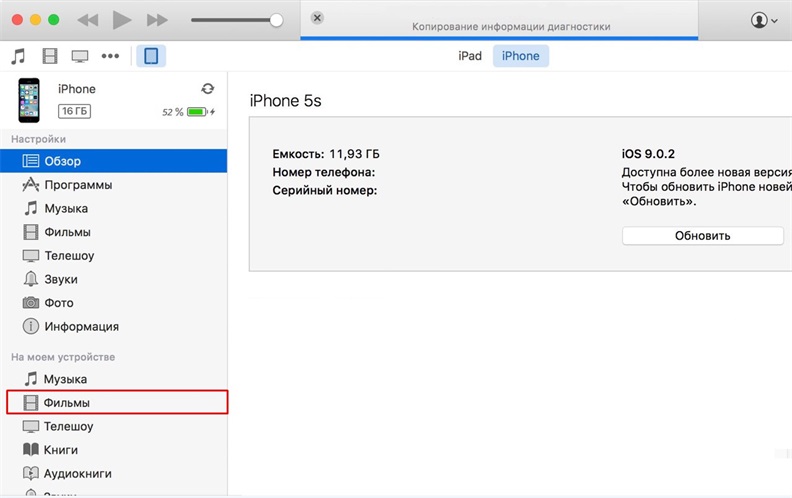
Task: Open Книги on the device
Action: pos(114,450)
